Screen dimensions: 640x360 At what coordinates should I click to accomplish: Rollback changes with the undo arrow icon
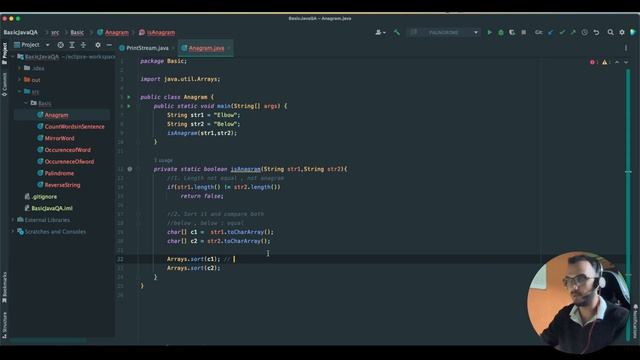pyautogui.click(x=596, y=32)
